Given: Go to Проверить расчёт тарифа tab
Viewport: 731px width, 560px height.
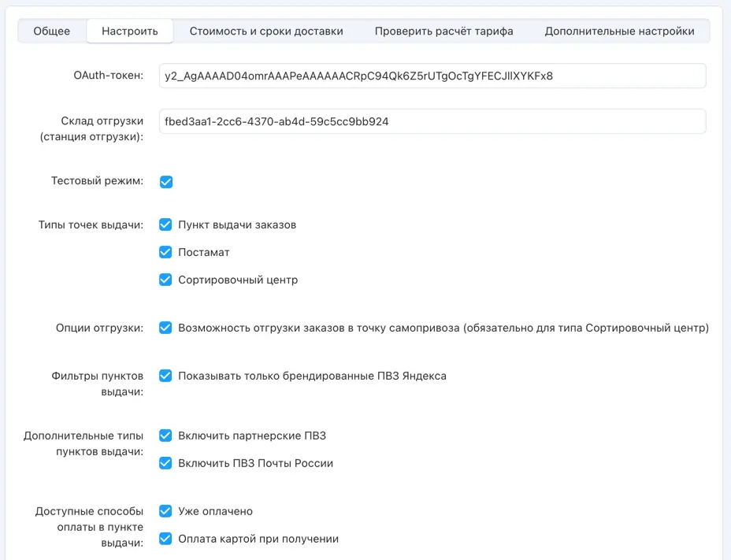Looking at the screenshot, I should tap(443, 32).
